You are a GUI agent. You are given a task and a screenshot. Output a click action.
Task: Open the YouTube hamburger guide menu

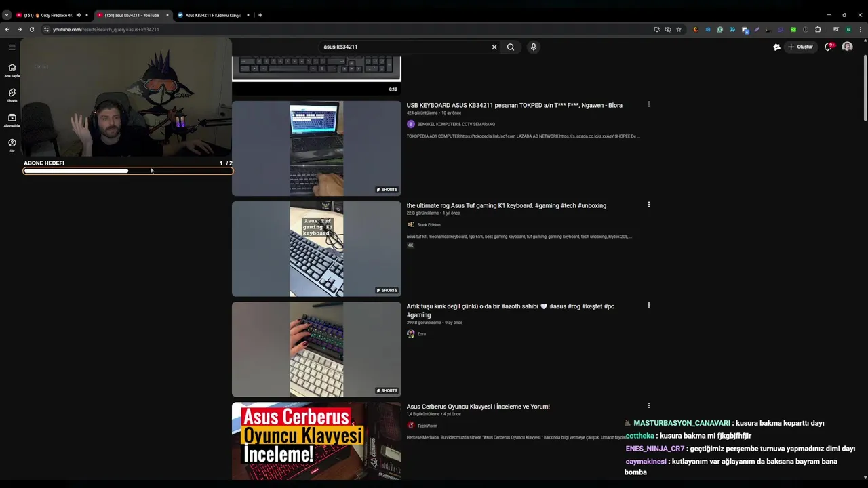click(x=12, y=47)
